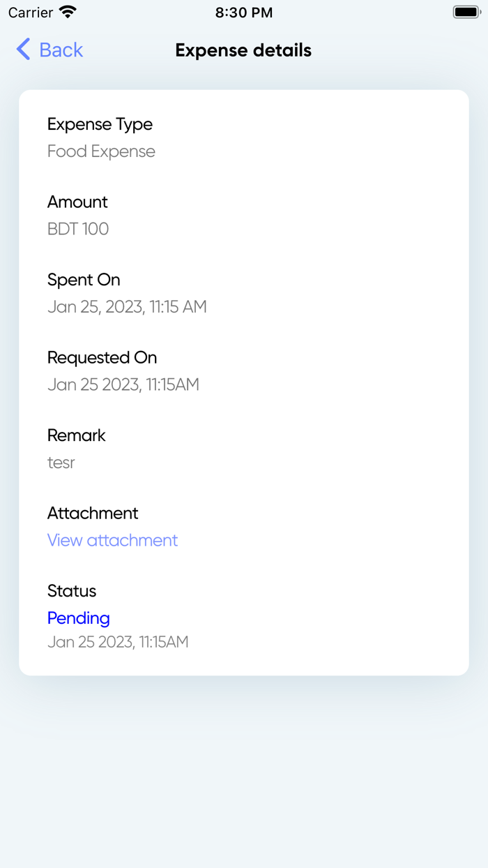488x868 pixels.
Task: Tap the Wi-Fi icon in status bar
Action: click(68, 12)
